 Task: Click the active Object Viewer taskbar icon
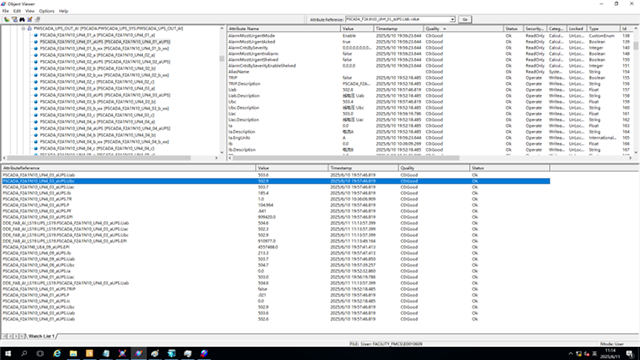[x=138, y=353]
